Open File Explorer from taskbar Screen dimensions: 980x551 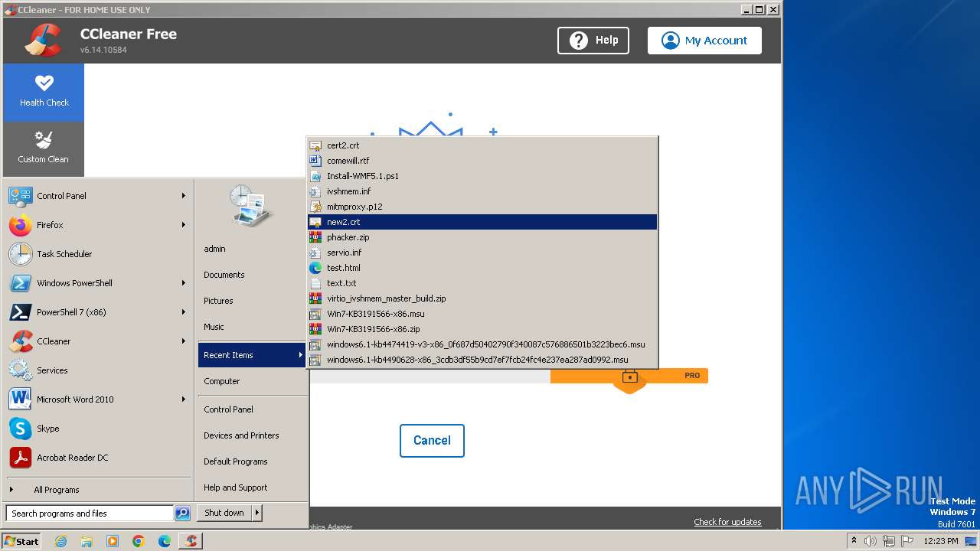coord(87,541)
